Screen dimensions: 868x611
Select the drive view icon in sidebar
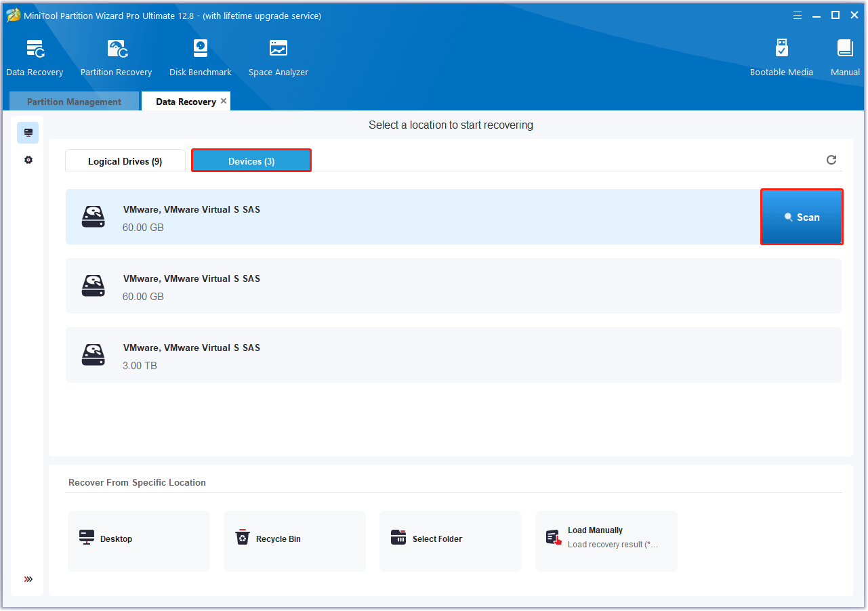pos(28,133)
